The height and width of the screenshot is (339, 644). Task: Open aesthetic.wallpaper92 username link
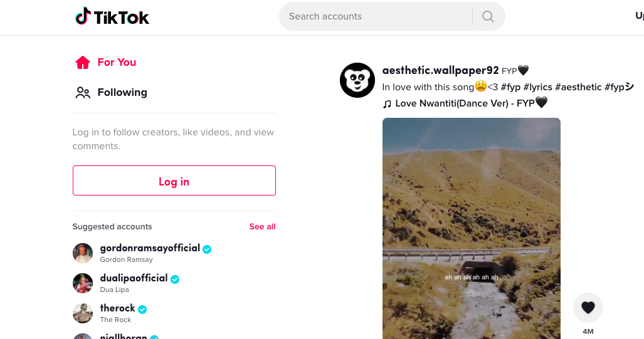(440, 70)
